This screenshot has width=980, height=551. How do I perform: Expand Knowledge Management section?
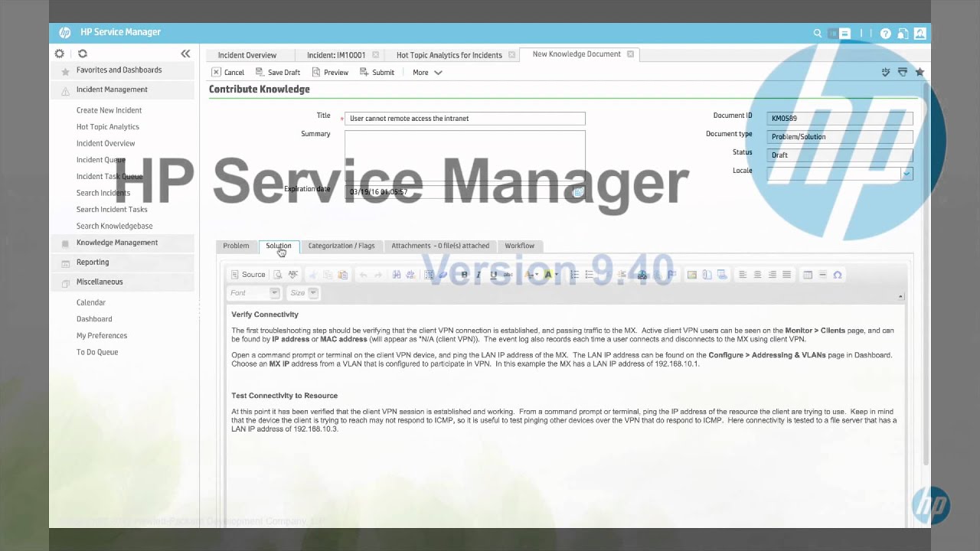tap(124, 243)
